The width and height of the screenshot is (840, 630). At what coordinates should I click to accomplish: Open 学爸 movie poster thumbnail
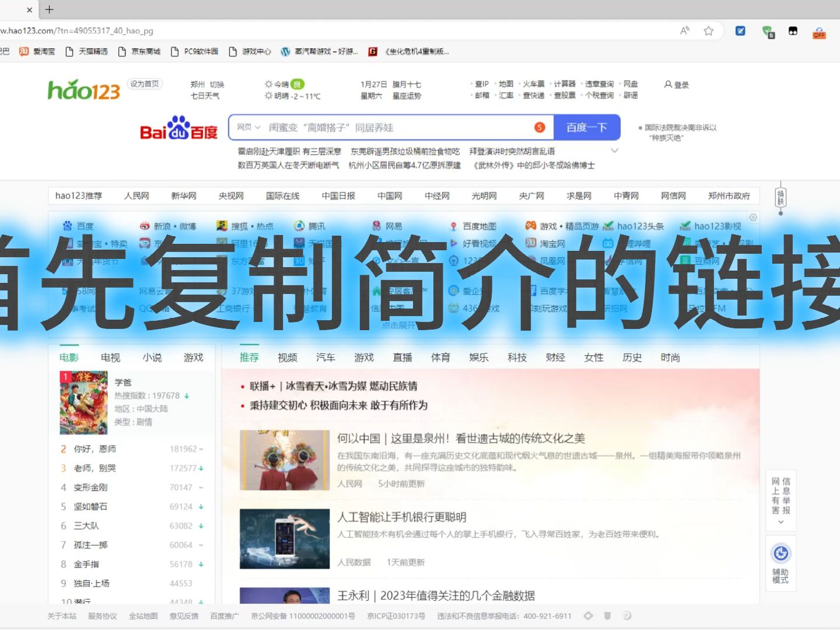83,403
